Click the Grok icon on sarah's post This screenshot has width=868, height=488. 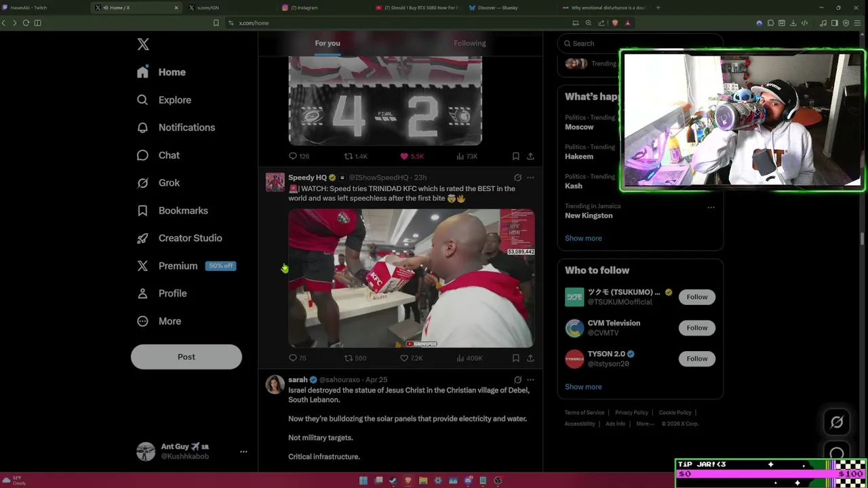517,380
